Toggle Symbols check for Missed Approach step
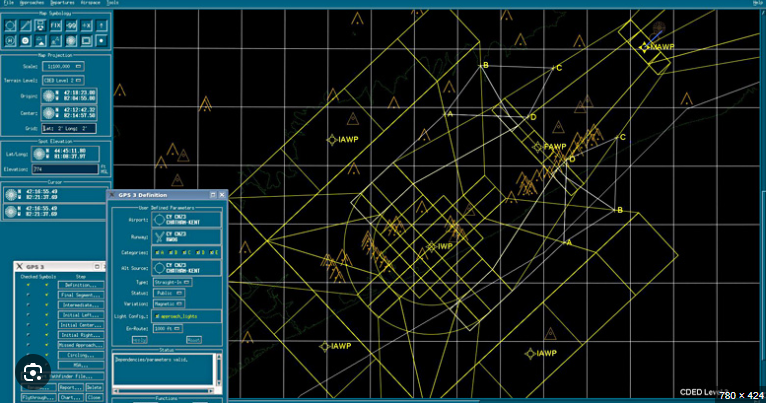Viewport: 766px width, 403px height. pos(47,345)
